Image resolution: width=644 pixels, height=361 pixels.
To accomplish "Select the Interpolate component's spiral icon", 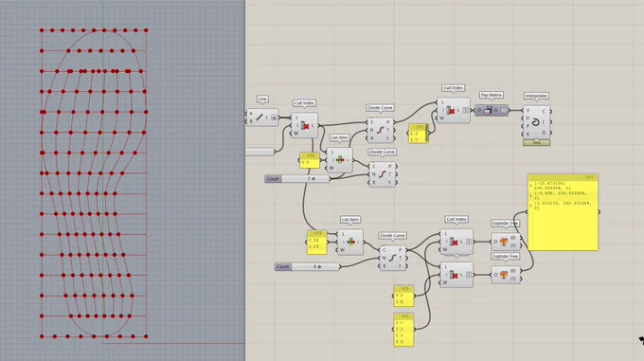I will [x=536, y=122].
